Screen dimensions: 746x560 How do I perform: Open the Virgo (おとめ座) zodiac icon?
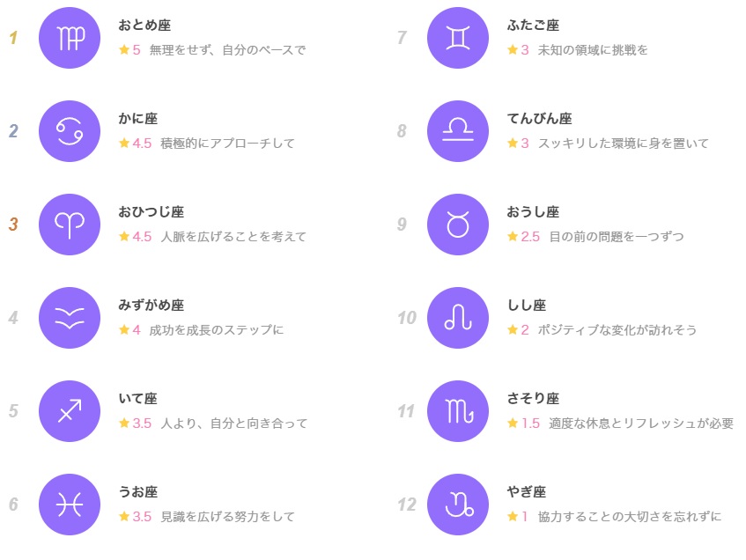coord(70,38)
